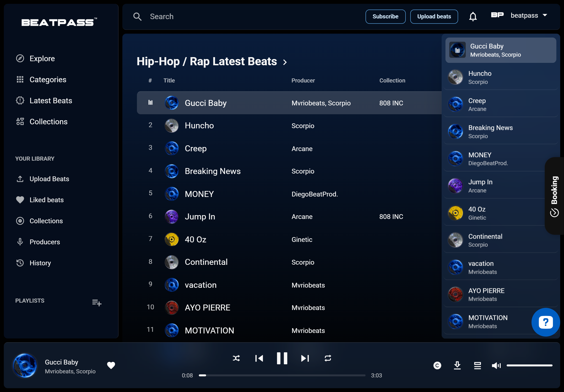The width and height of the screenshot is (564, 392).
Task: Click the library Collections disc icon
Action: tap(20, 221)
